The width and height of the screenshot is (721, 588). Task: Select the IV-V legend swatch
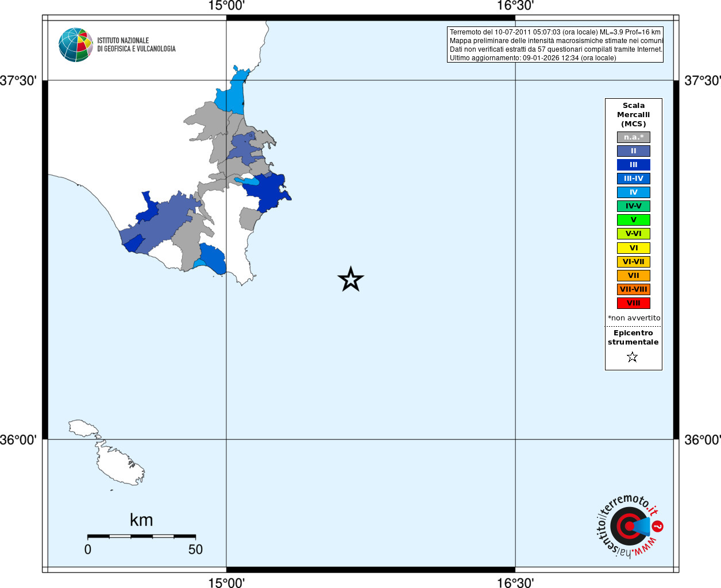pyautogui.click(x=634, y=206)
